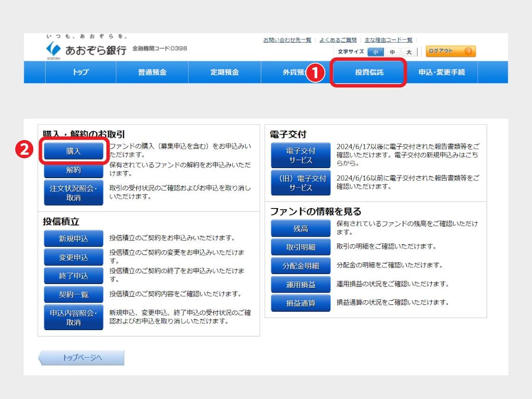532x399 pixels.
Task: Open the 電子交付サービス button
Action: 300,155
